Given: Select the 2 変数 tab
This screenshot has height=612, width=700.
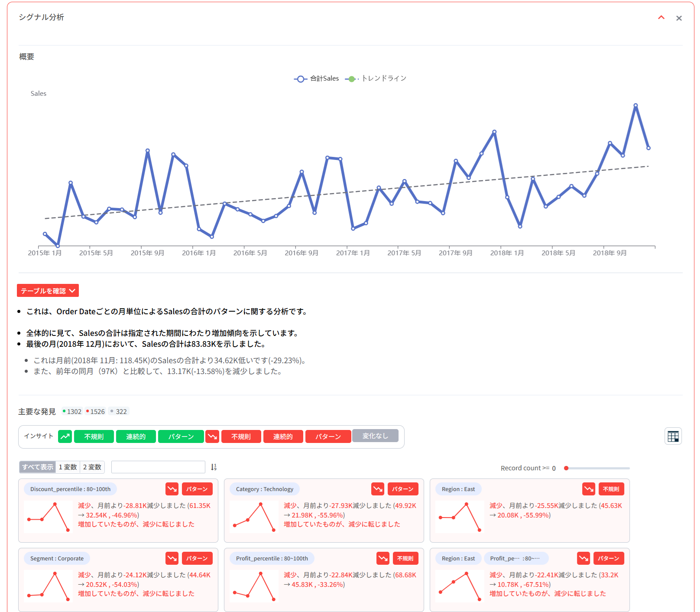Looking at the screenshot, I should pos(92,467).
